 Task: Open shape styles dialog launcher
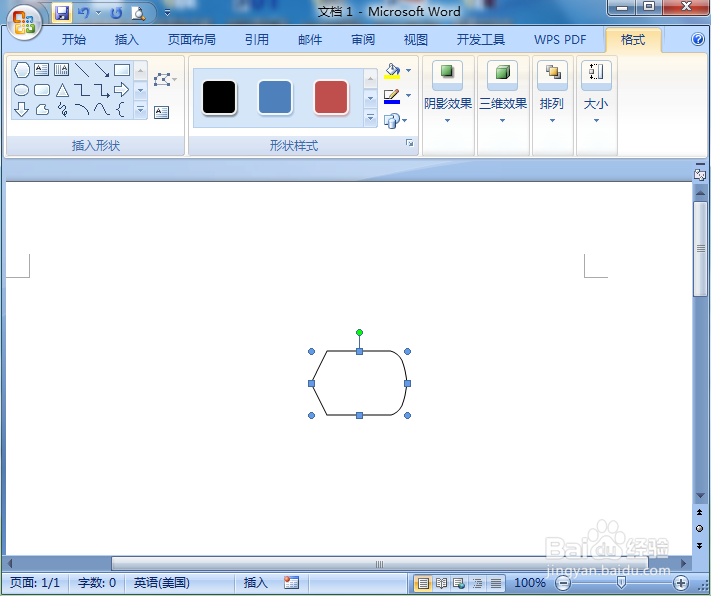(409, 143)
